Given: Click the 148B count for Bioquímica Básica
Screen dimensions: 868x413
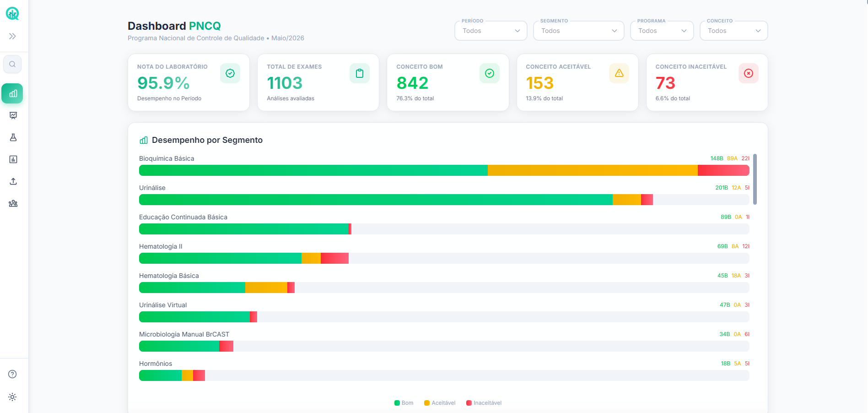Looking at the screenshot, I should coord(717,158).
